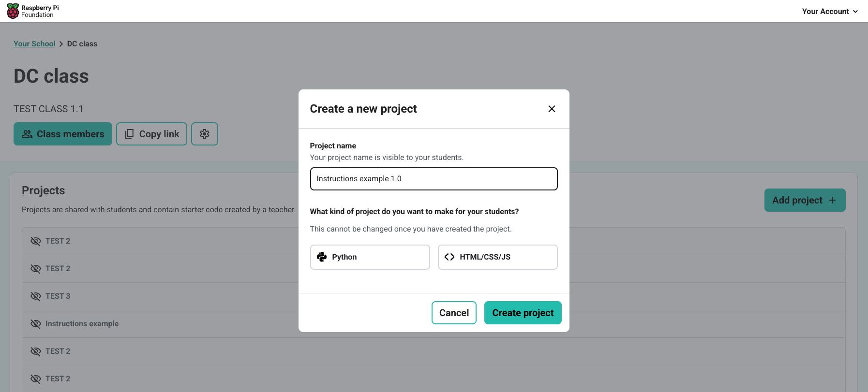This screenshot has width=868, height=392.
Task: Cancel the new project dialog
Action: click(454, 313)
